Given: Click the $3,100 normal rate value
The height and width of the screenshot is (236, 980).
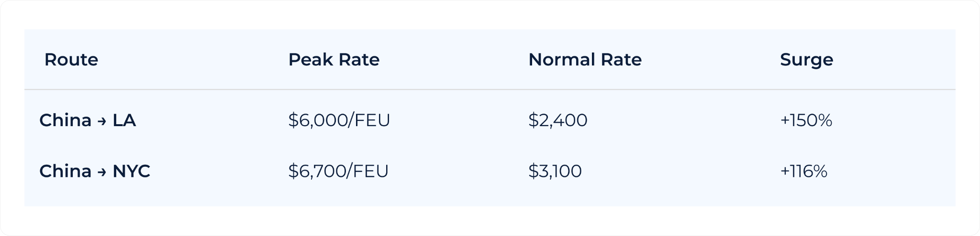Looking at the screenshot, I should tap(555, 171).
